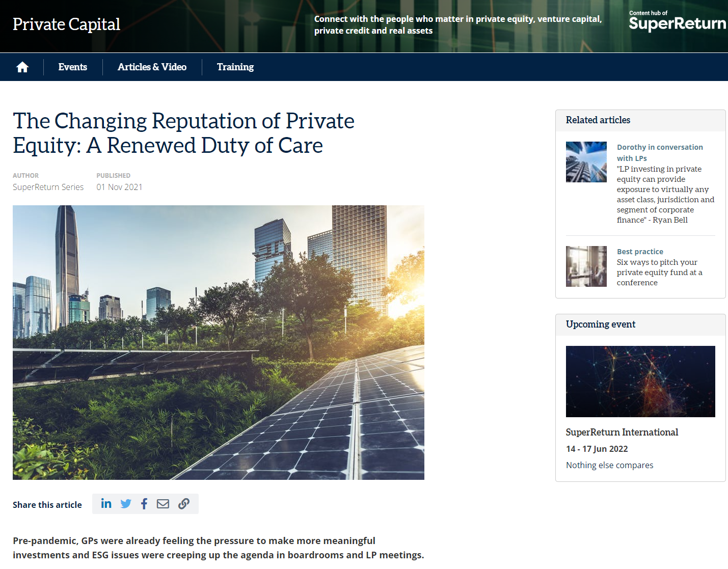Click the Upcoming event heading
Screen dimensions: 728x569
coord(601,324)
